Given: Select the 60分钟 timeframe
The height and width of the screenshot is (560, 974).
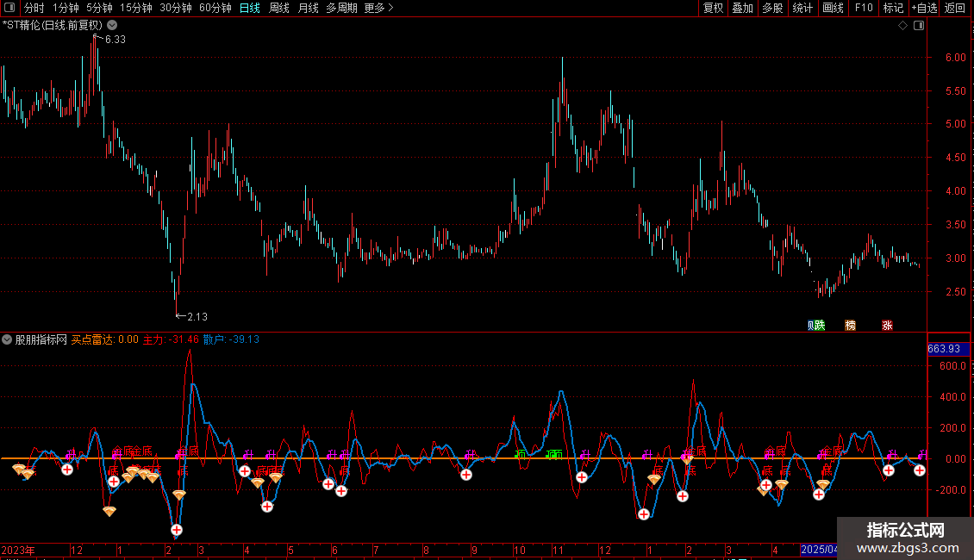Looking at the screenshot, I should pos(215,8).
